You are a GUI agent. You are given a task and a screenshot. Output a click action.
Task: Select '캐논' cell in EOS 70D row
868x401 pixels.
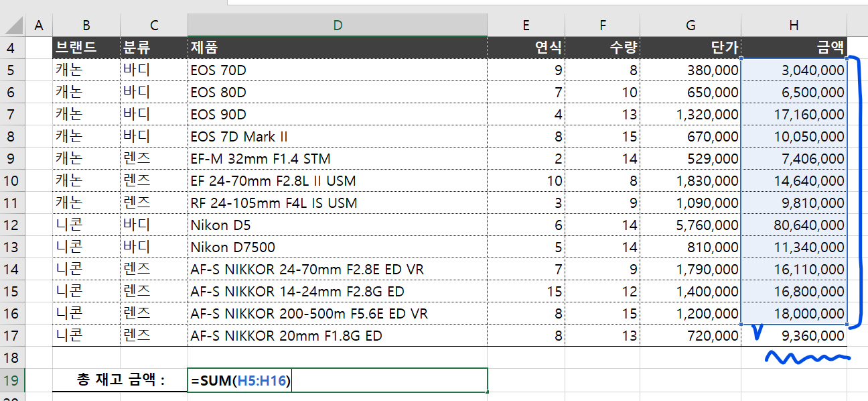pyautogui.click(x=86, y=70)
